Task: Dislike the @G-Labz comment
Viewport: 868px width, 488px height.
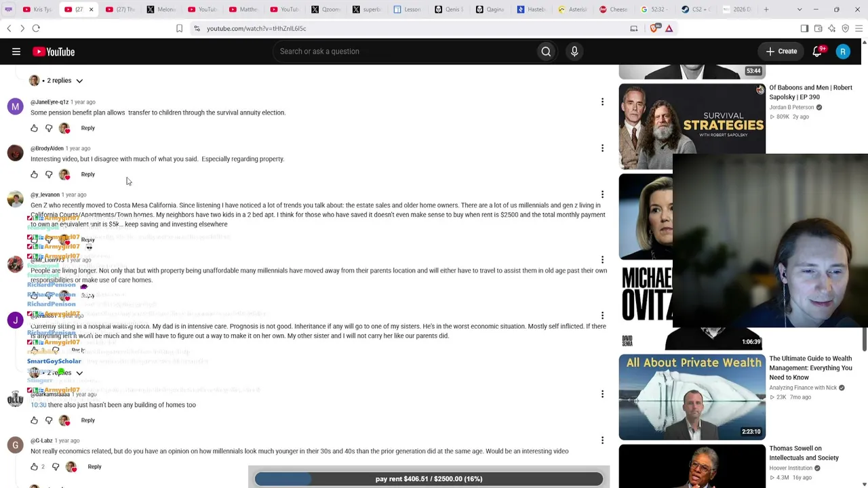Action: (x=56, y=466)
